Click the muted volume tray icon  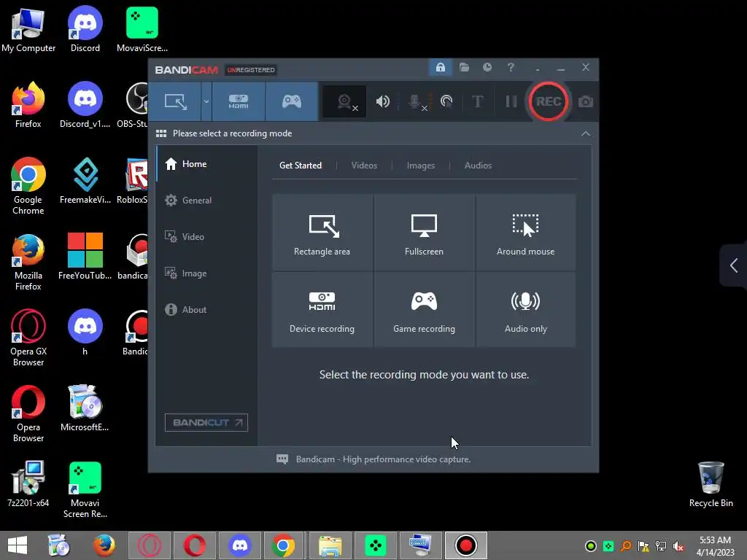tap(678, 546)
